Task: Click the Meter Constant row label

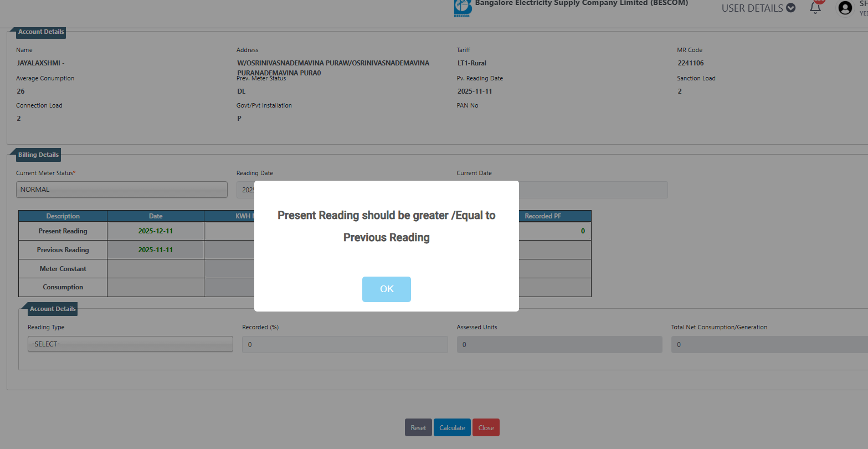Action: click(63, 269)
